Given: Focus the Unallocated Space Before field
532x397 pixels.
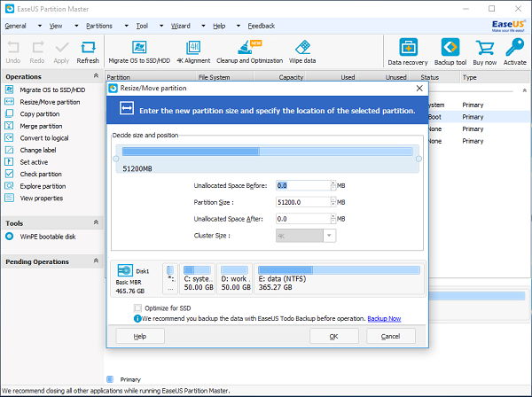Looking at the screenshot, I should (303, 185).
